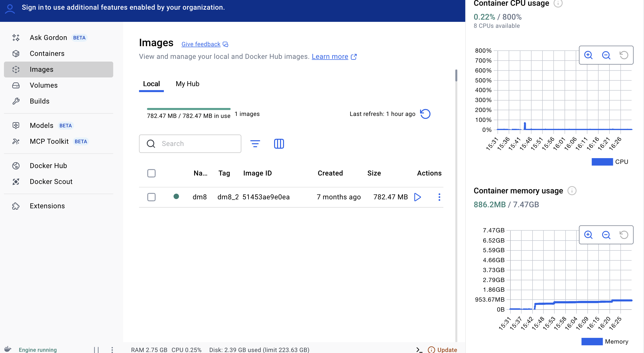Select all images checkbox in header

click(151, 173)
